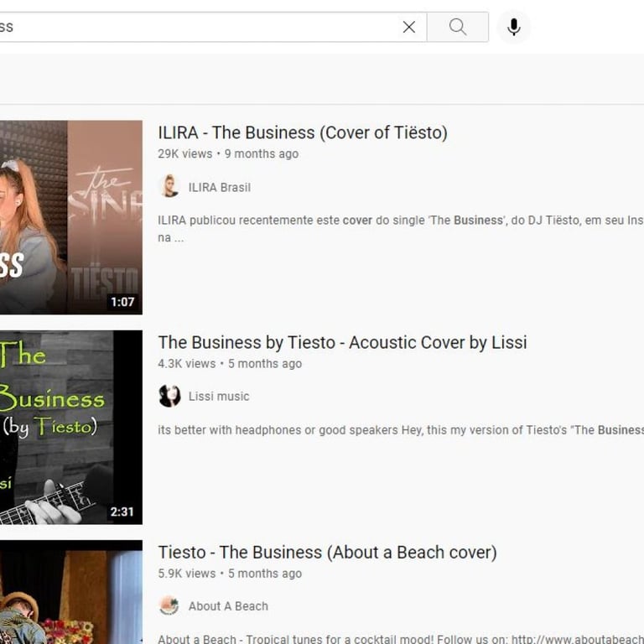Play the Lissi acoustic cover thumbnail (2:31)

71,427
